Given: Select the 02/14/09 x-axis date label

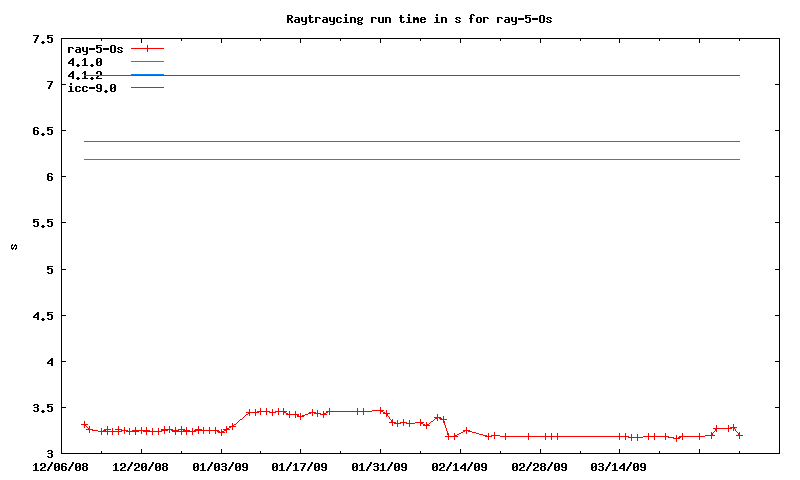Looking at the screenshot, I should 460,466.
